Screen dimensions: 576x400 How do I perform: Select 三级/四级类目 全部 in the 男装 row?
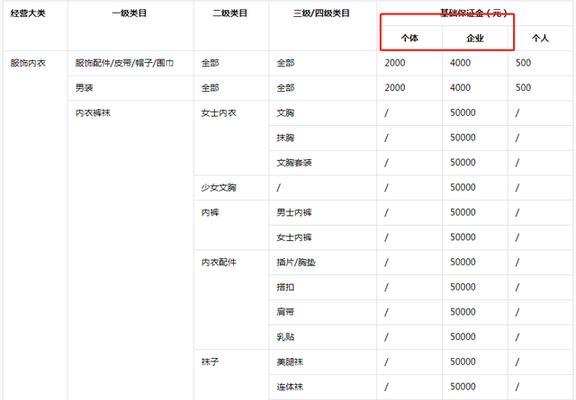(285, 88)
